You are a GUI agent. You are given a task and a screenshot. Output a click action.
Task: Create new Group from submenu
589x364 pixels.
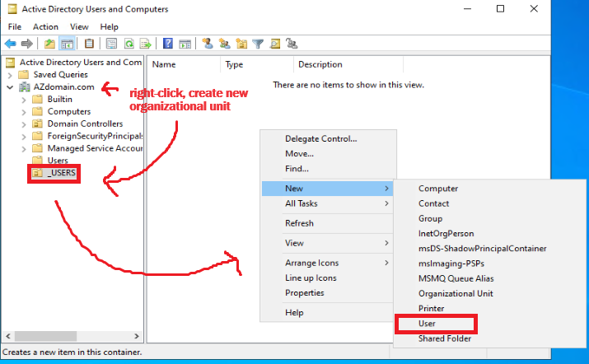pos(490,218)
